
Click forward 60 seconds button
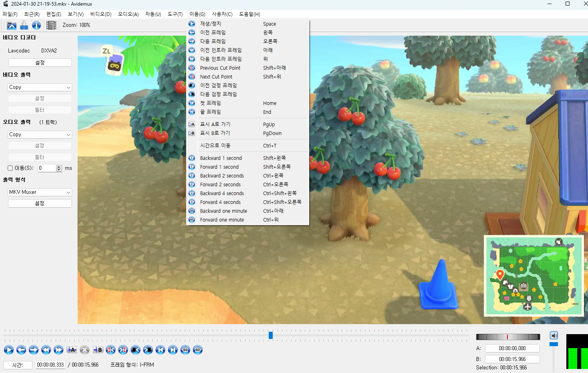click(x=198, y=350)
